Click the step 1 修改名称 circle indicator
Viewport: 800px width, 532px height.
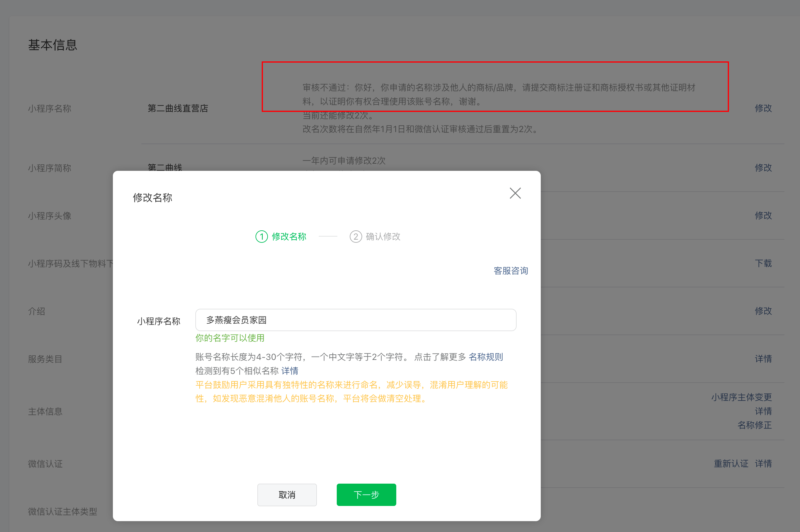262,237
